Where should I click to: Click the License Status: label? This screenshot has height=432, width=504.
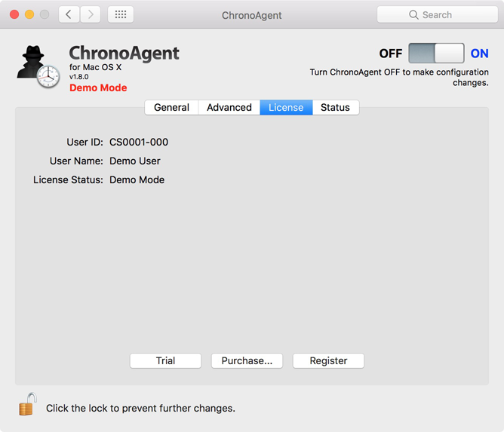click(x=68, y=180)
